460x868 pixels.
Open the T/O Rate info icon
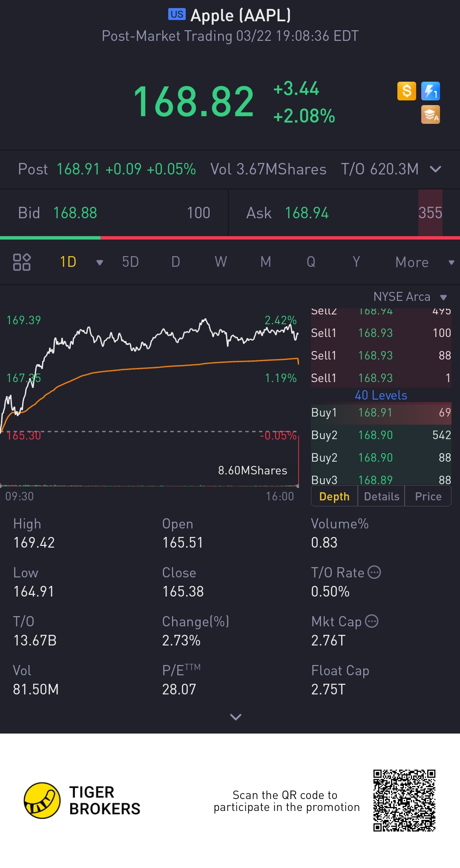coord(374,572)
